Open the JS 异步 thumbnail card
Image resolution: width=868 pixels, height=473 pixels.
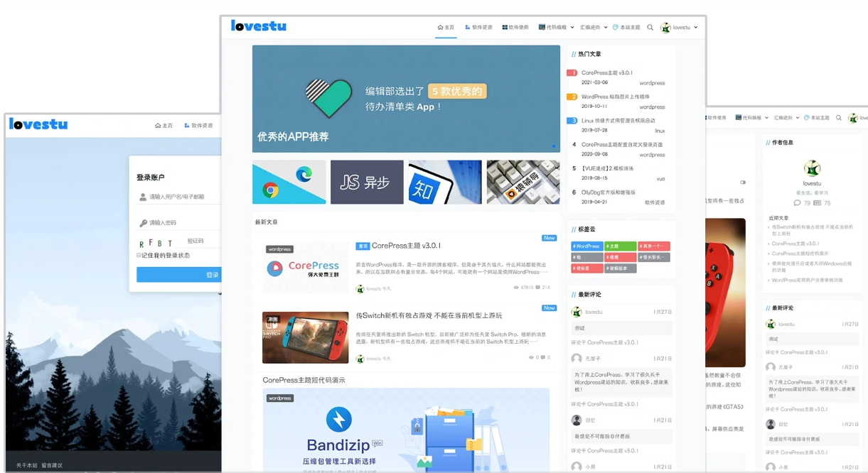tap(367, 182)
